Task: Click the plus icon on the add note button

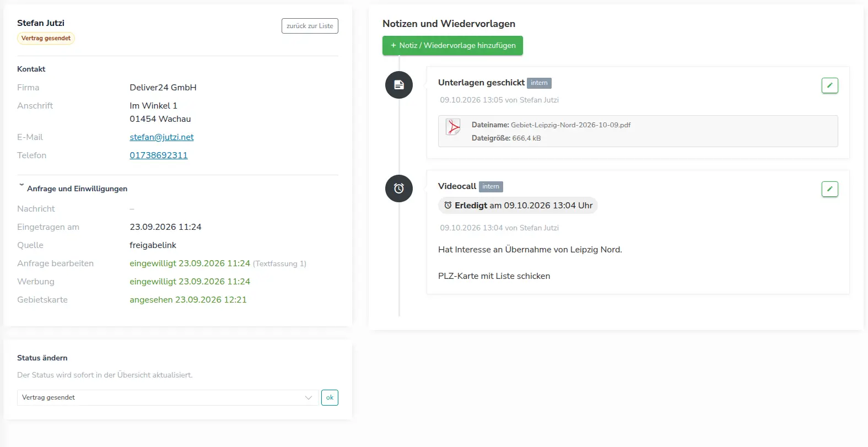Action: 393,45
